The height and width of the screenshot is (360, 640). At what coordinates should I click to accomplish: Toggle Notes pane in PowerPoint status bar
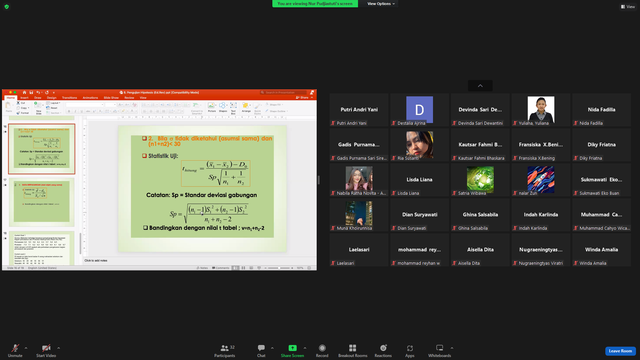202,268
